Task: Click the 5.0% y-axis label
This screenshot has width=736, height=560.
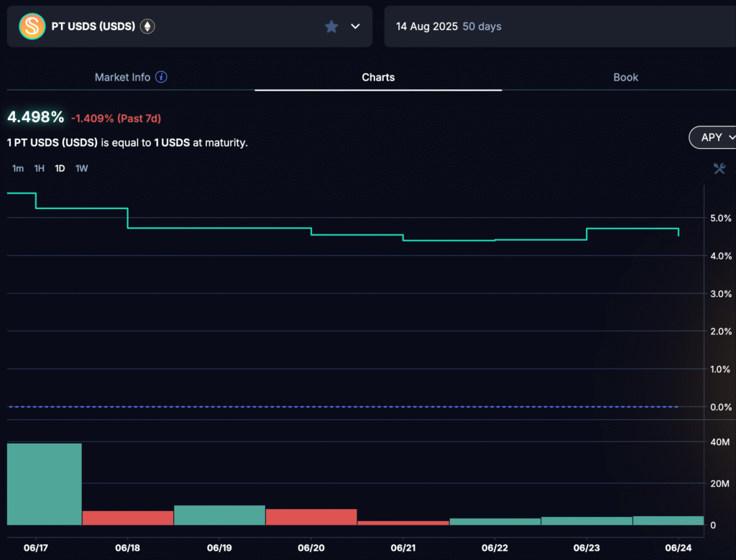Action: coord(720,218)
